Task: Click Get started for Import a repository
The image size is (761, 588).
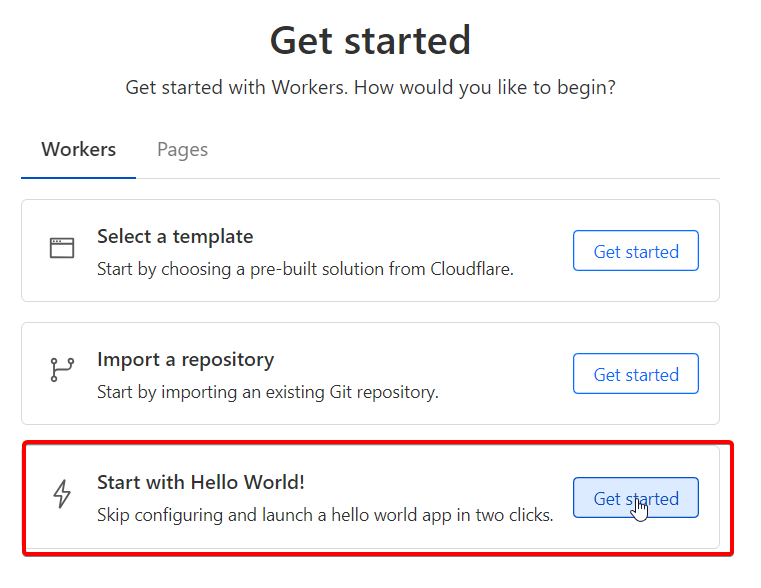Action: (636, 374)
